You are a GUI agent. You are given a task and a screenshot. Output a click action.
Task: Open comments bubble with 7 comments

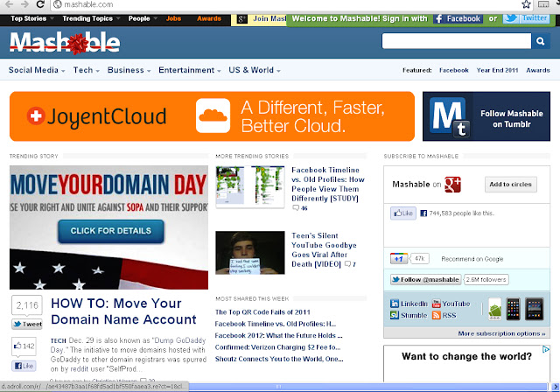[350, 264]
